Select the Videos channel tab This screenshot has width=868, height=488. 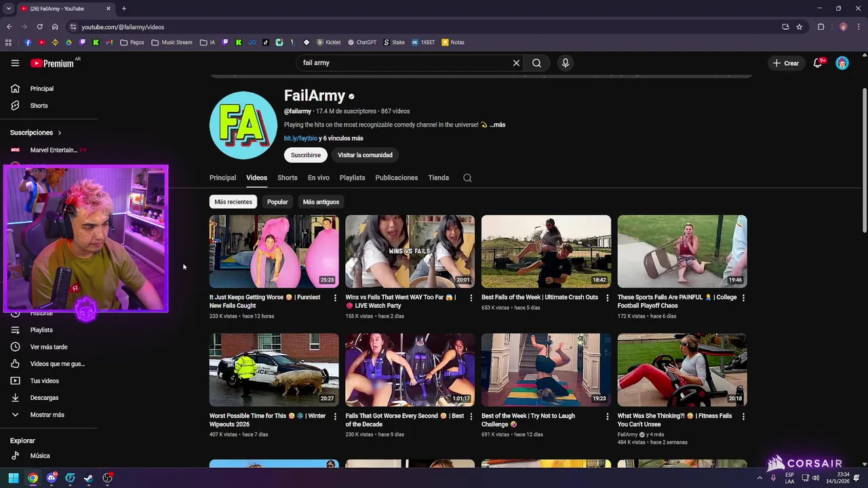coord(256,178)
